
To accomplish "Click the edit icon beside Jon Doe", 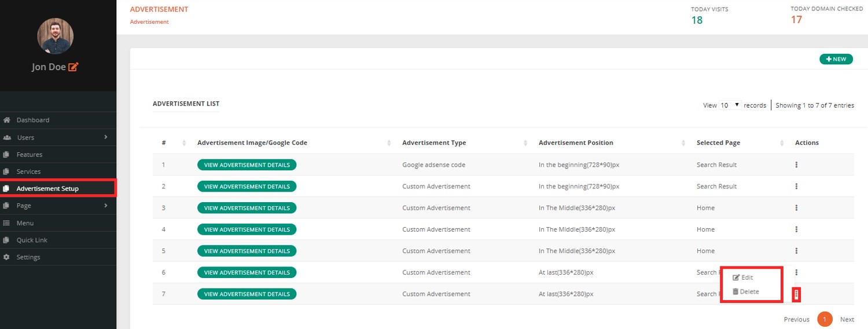I will [73, 67].
